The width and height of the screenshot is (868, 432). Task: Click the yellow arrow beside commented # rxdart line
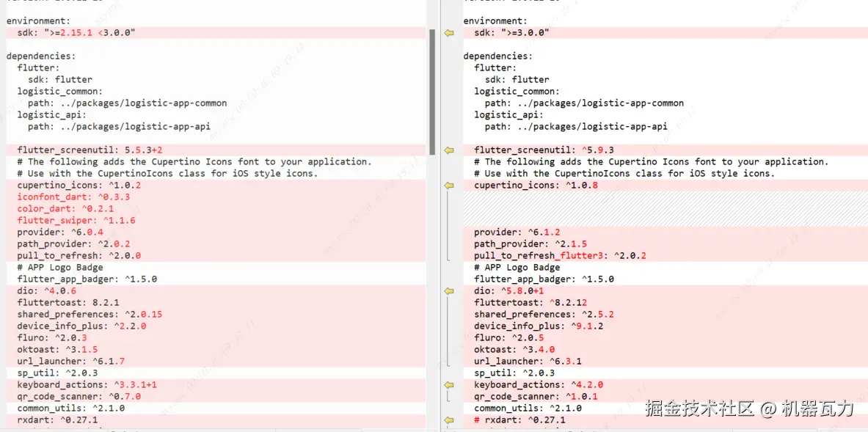449,420
